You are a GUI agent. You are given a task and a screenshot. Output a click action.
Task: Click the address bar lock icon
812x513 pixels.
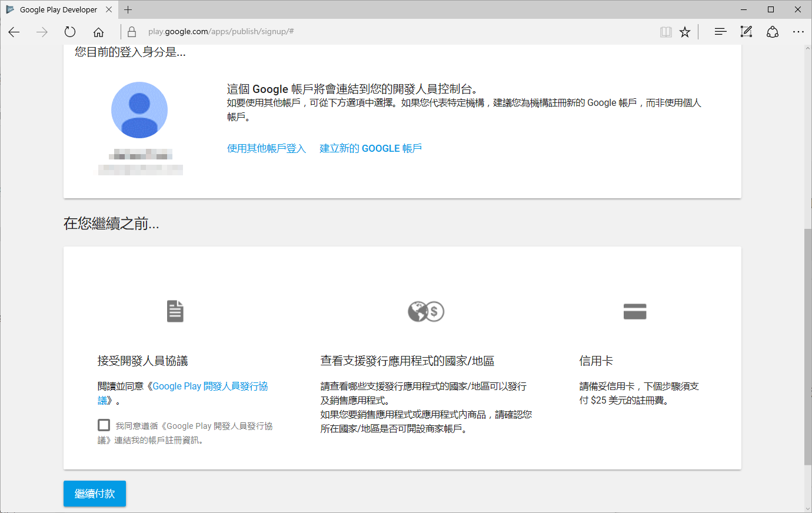point(132,32)
